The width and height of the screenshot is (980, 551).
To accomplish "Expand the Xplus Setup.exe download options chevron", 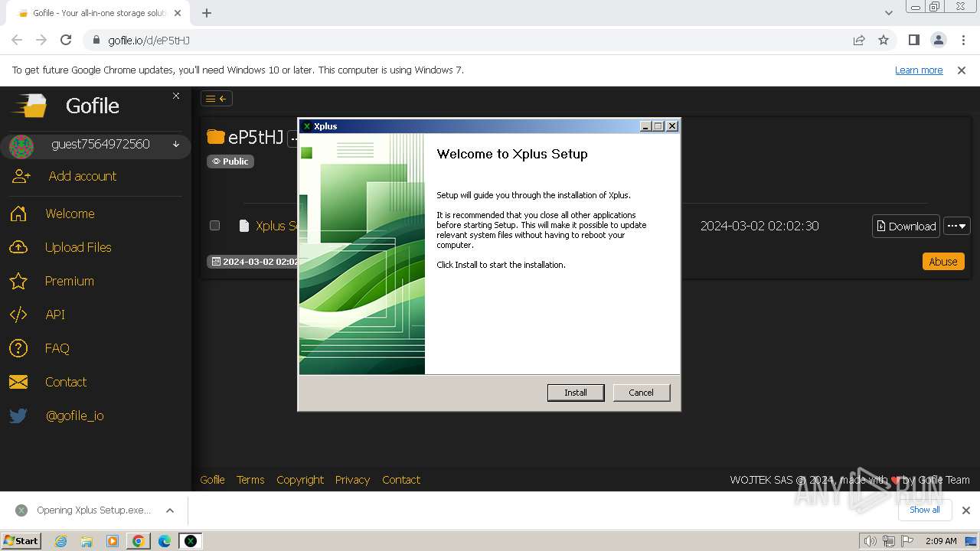I will tap(170, 510).
